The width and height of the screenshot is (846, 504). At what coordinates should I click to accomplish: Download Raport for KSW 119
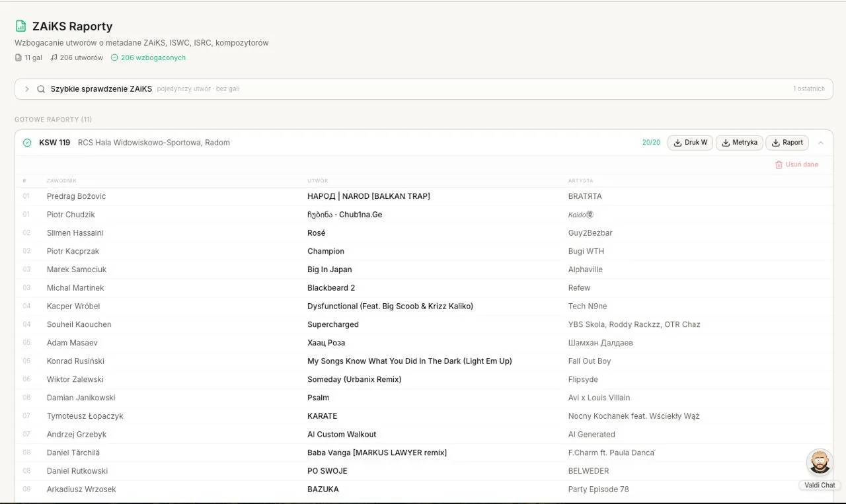click(x=787, y=143)
